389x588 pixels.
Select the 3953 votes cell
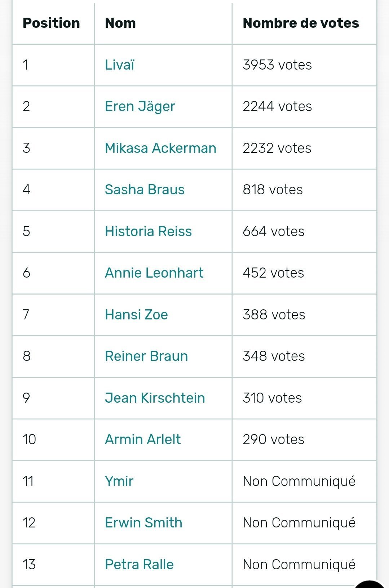point(304,65)
